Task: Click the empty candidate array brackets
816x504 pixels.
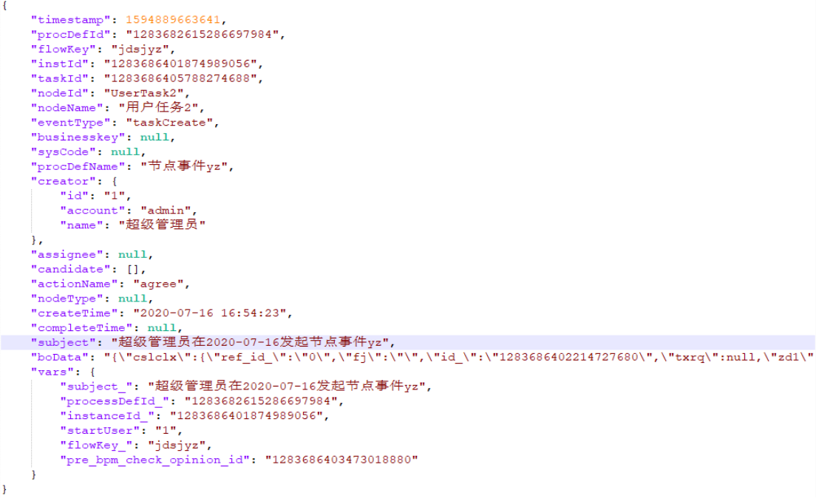Action: pos(133,270)
